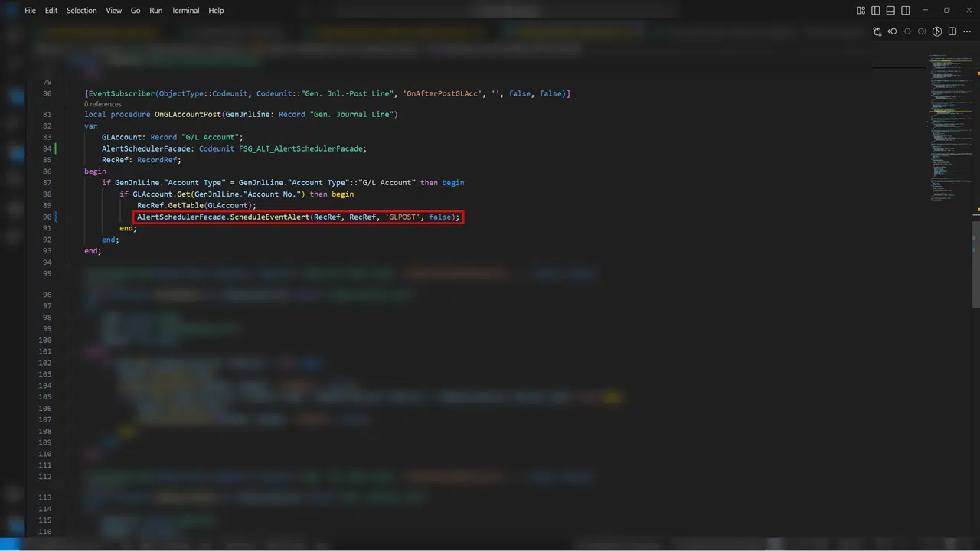This screenshot has width=980, height=551.
Task: Click line number 84 in the gutter
Action: [x=47, y=148]
